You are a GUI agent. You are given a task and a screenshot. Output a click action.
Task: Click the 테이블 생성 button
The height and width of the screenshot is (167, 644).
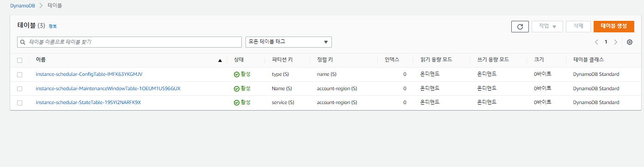click(613, 26)
